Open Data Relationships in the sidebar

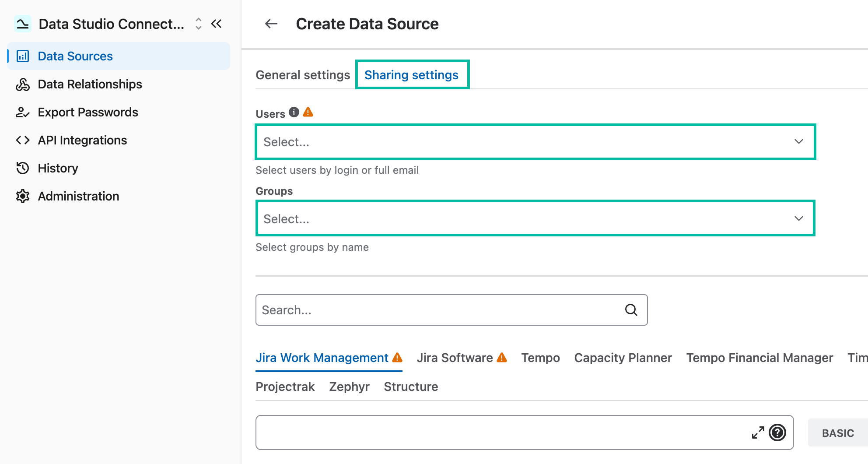pos(119,84)
